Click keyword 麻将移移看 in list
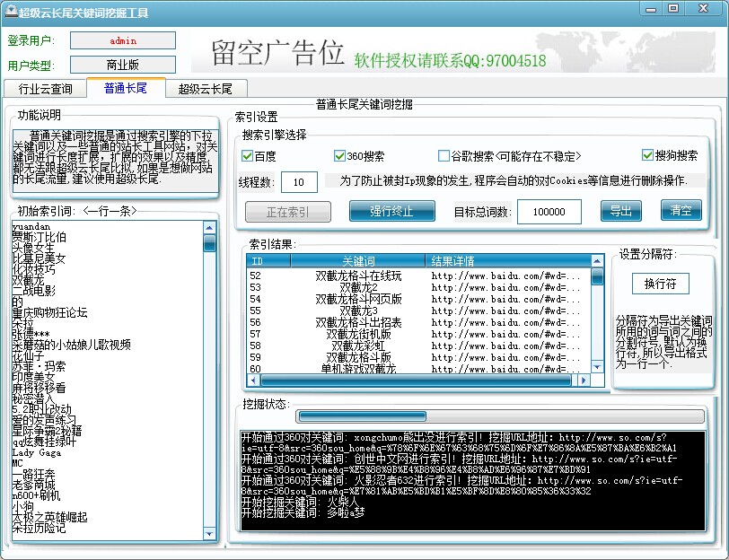 tap(40, 388)
